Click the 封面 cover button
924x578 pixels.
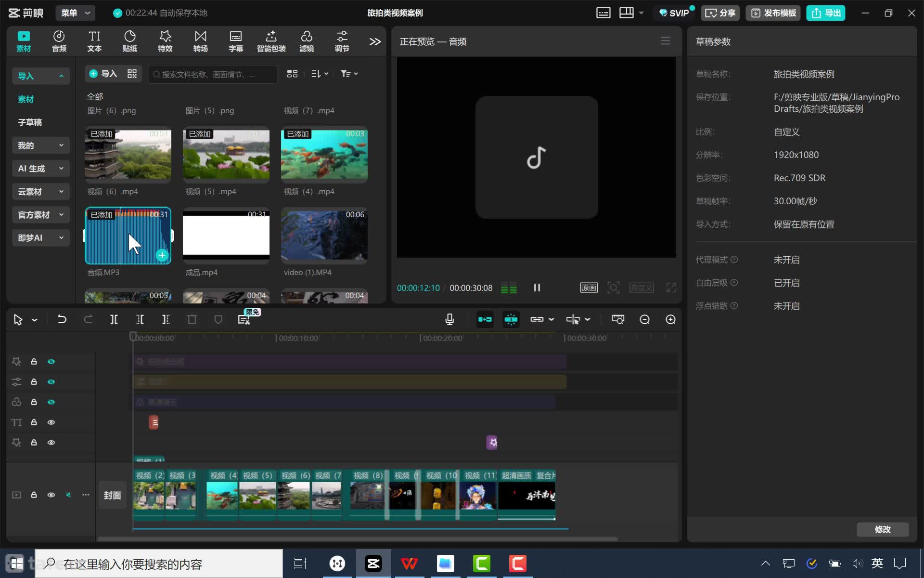(x=113, y=495)
